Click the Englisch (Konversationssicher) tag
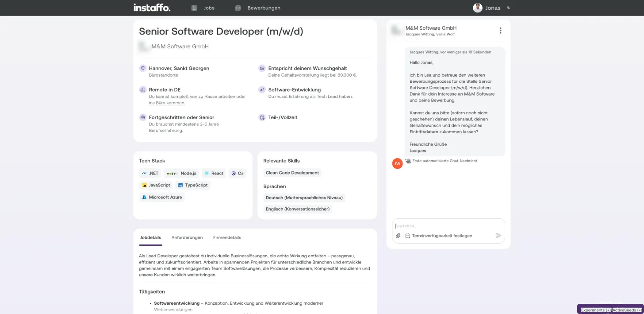The image size is (644, 314). [298, 209]
